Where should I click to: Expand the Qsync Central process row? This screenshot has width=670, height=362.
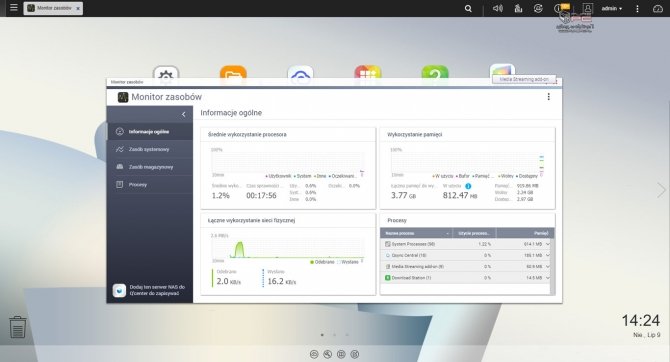548,255
